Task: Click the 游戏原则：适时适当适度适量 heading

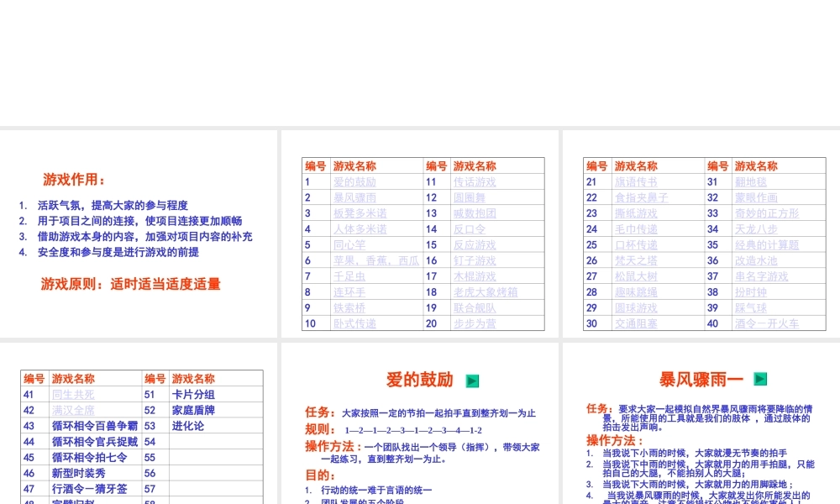Action: pyautogui.click(x=131, y=284)
